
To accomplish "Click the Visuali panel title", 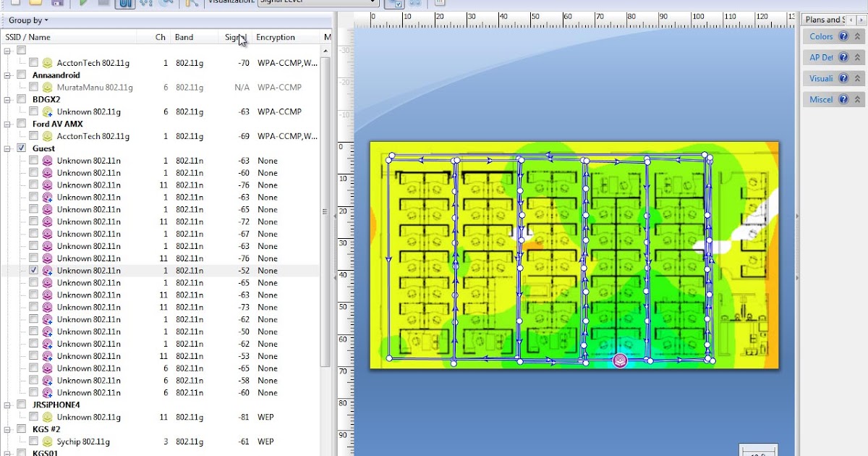I will 821,79.
